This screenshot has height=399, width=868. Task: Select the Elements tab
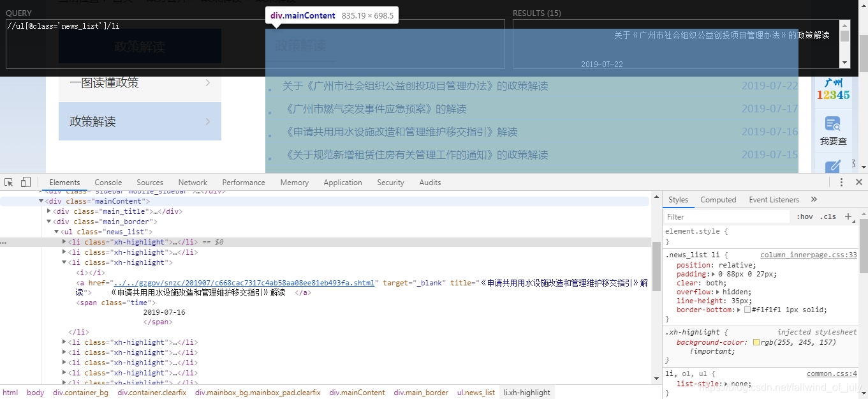(x=64, y=182)
